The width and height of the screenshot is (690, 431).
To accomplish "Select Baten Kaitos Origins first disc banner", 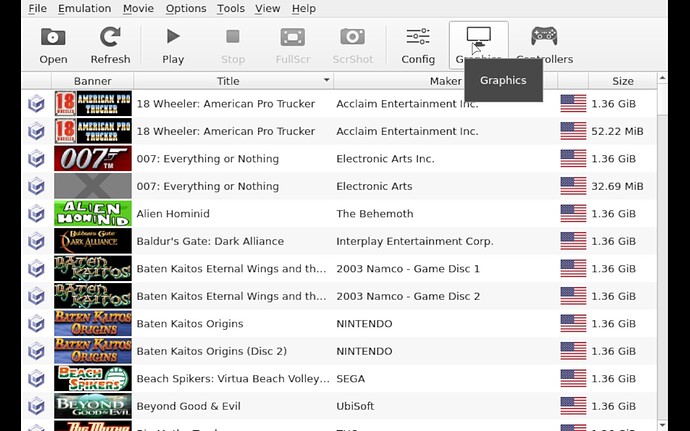I will pos(93,324).
